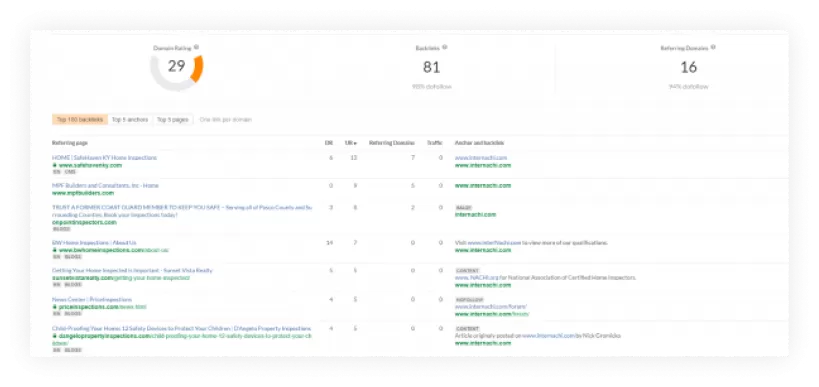This screenshot has width=819, height=387.
Task: Click the NOFOLLOW tag in the PriceInspections row
Action: (x=469, y=300)
